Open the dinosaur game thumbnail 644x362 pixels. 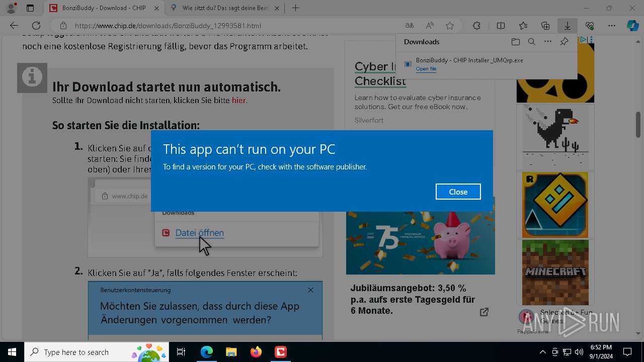[555, 137]
